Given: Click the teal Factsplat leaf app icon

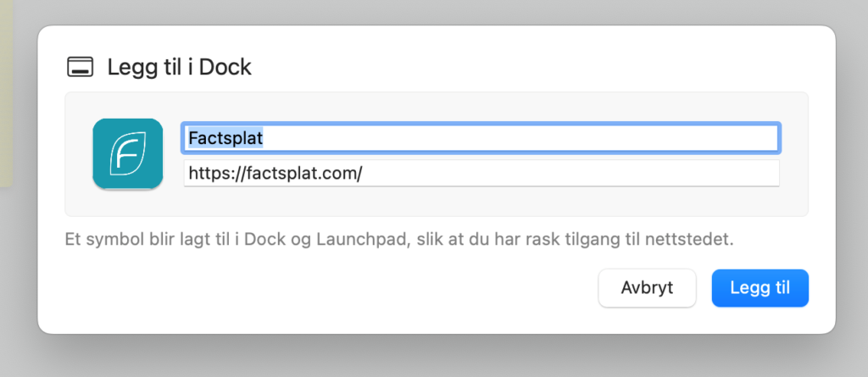Looking at the screenshot, I should tap(127, 153).
